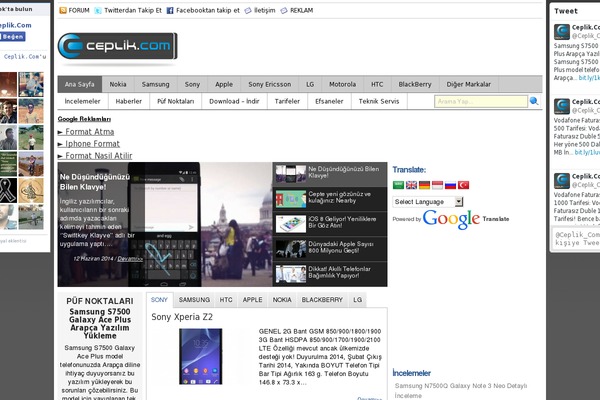Click the REKLAM chat bubble icon

pos(284,10)
